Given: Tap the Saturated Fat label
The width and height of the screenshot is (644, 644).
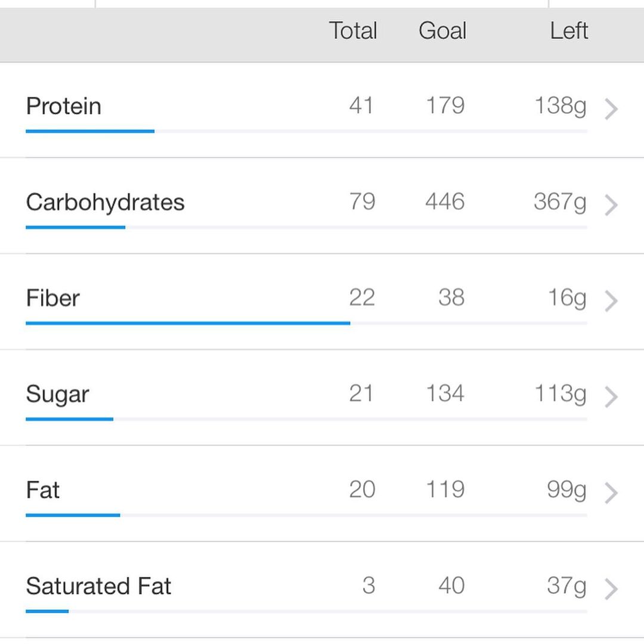Looking at the screenshot, I should [98, 586].
